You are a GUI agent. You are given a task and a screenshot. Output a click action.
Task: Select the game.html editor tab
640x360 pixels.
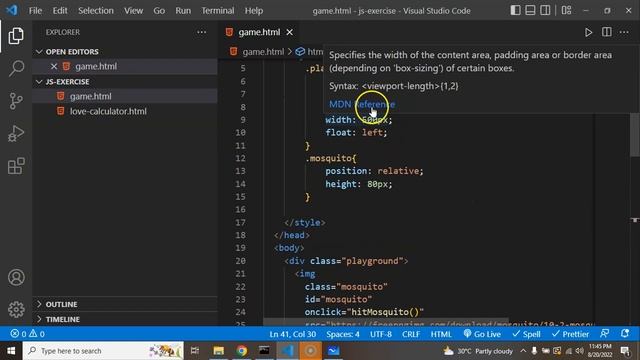[259, 32]
